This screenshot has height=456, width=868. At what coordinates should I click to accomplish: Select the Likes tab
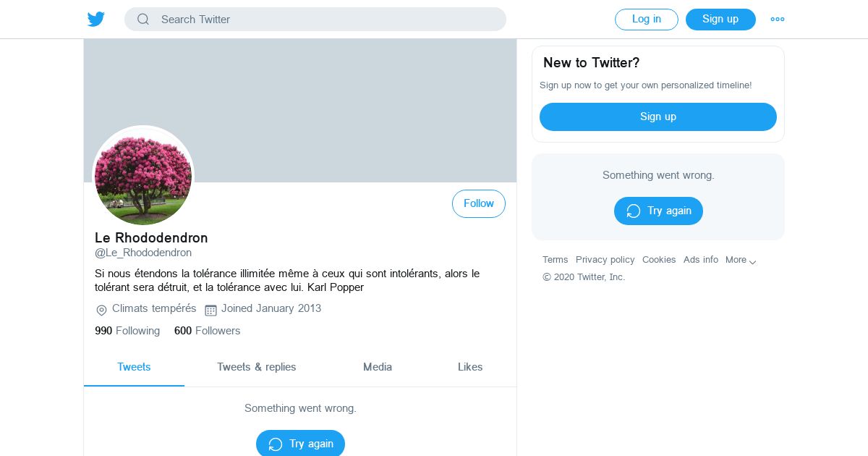(469, 367)
